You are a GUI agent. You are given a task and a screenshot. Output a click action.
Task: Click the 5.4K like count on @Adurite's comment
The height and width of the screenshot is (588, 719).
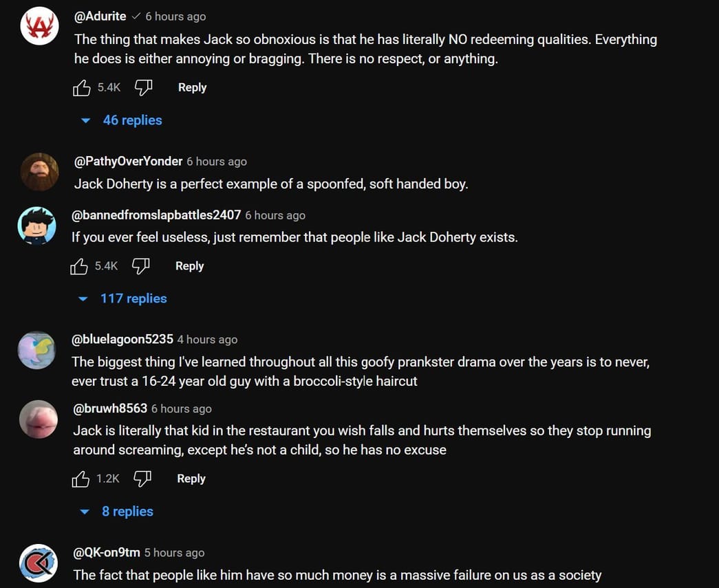tap(109, 87)
